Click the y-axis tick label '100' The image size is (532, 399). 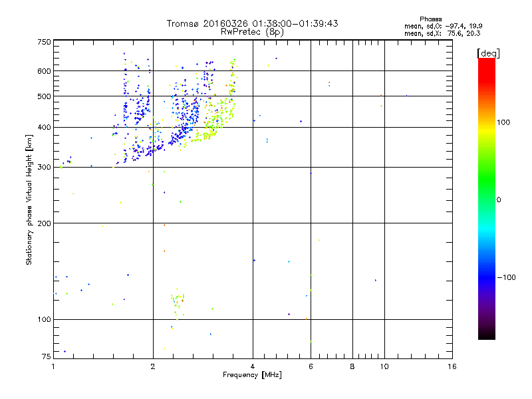[45, 320]
